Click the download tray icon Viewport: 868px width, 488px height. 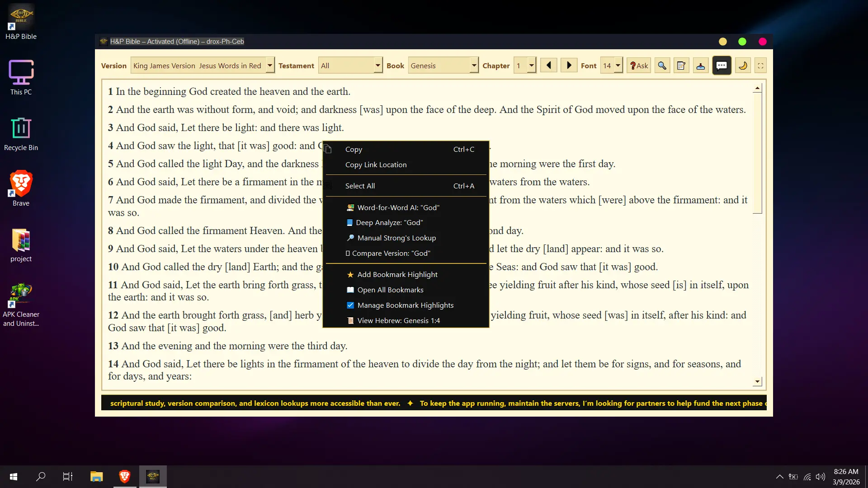[701, 66]
